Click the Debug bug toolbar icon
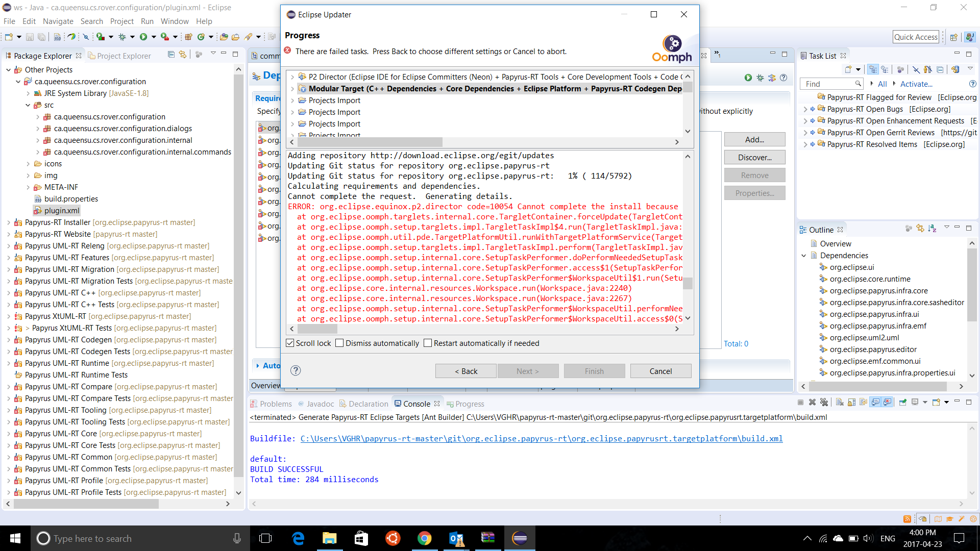 pyautogui.click(x=122, y=37)
